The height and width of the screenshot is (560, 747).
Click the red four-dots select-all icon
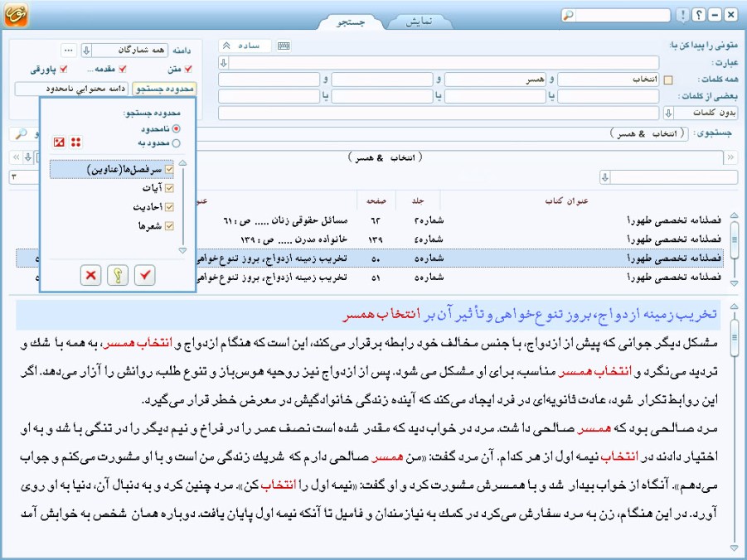coord(75,142)
